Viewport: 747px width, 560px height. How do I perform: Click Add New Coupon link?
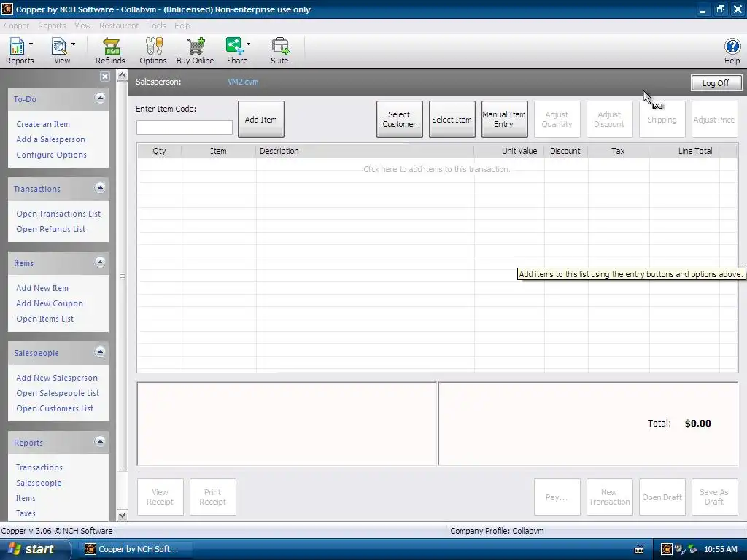point(50,303)
